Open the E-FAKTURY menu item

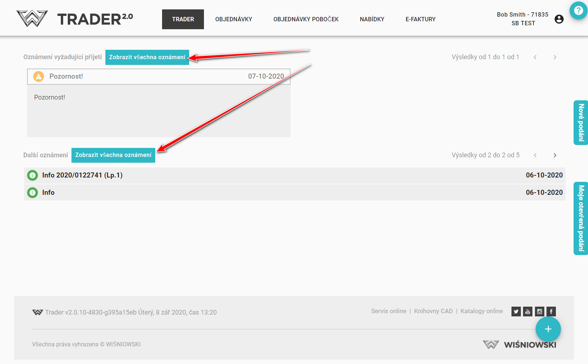420,19
